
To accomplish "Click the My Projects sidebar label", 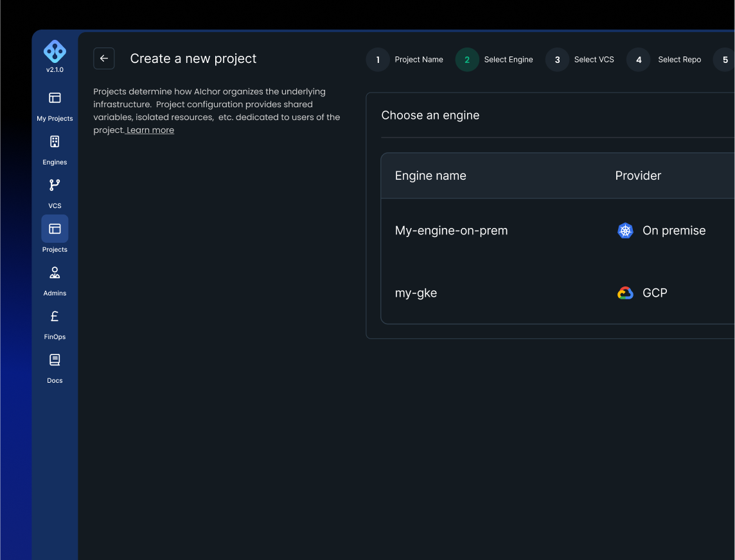I will click(55, 119).
